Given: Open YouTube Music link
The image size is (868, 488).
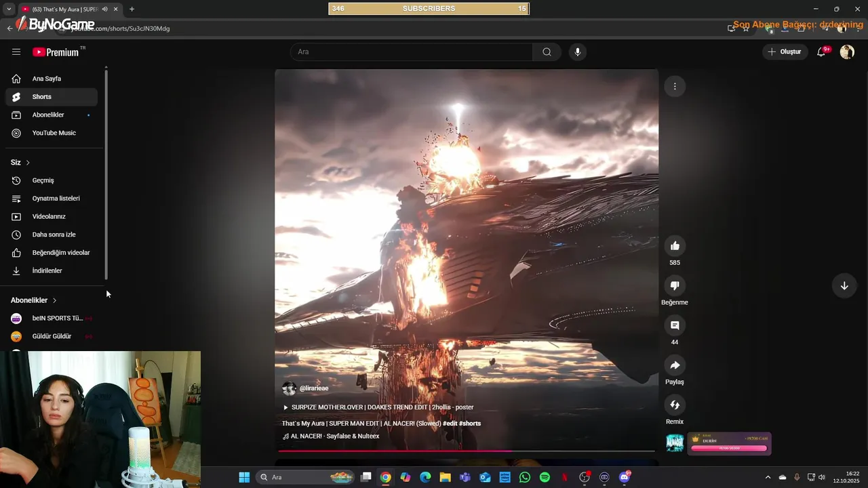Looking at the screenshot, I should 52,133.
